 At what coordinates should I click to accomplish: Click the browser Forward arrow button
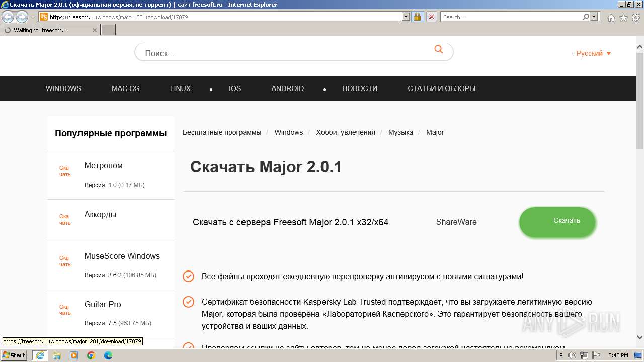click(22, 17)
